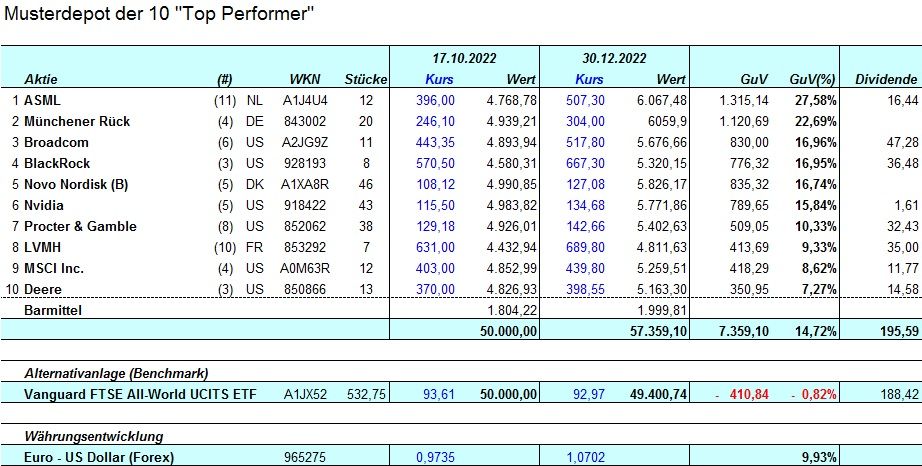Select the Barmittel row label
This screenshot has height=466, width=922.
pyautogui.click(x=52, y=311)
